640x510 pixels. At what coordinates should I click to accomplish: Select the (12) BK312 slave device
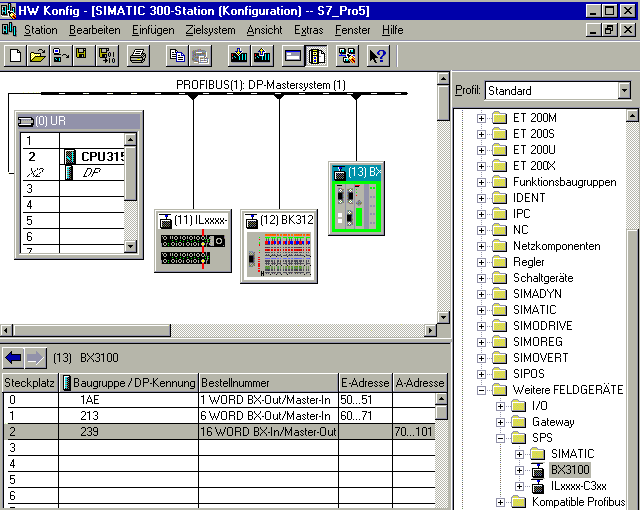tap(279, 246)
